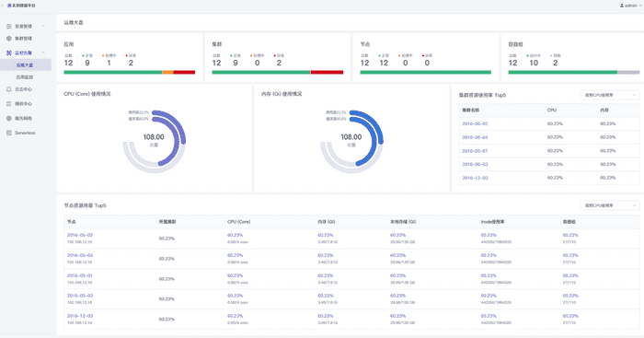Click the 应用 card total count 12
Viewport: 644px width, 338px height.
pos(68,63)
